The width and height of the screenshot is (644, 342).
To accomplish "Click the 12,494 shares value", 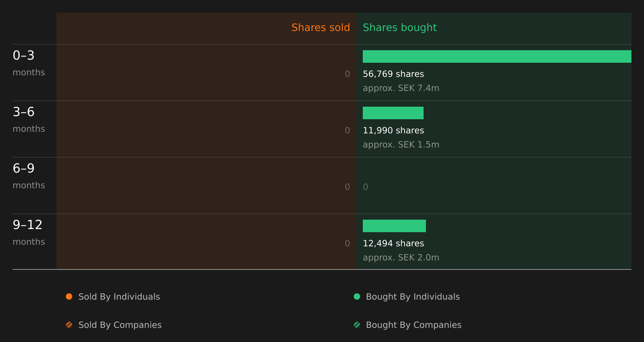I will coord(393,244).
